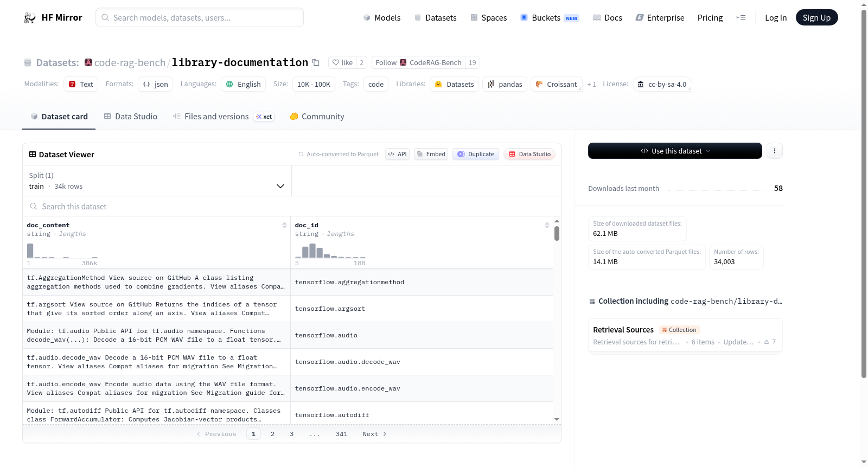Open the more navigation options icon
Viewport: 868px width, 467px height.
click(x=741, y=18)
